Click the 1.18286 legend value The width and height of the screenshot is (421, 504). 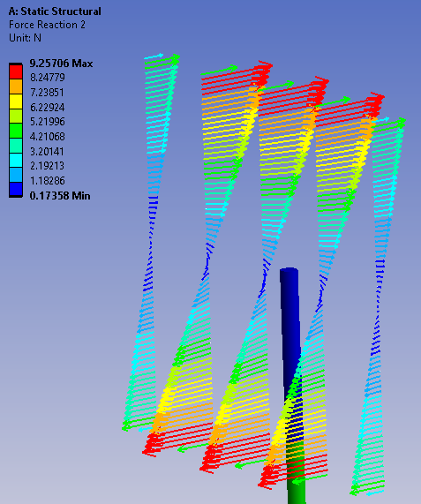coord(48,181)
